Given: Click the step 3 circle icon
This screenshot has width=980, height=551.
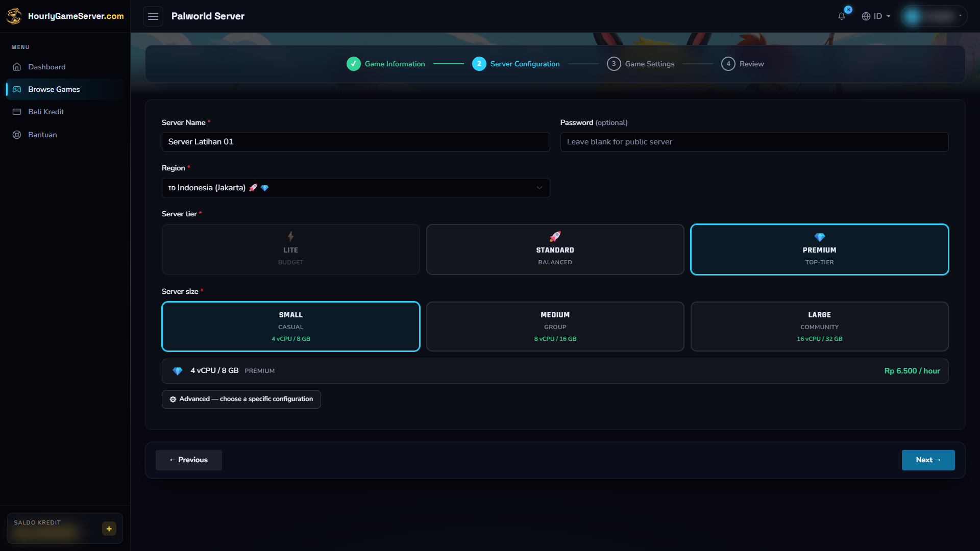Looking at the screenshot, I should [614, 64].
